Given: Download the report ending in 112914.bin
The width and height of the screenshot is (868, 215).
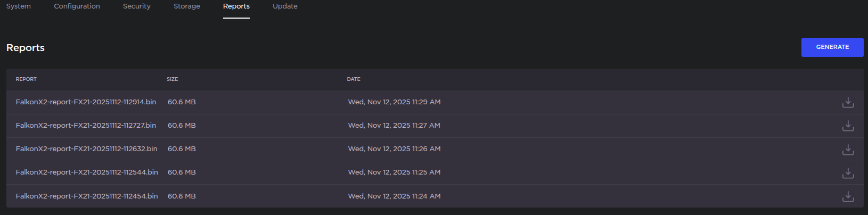Looking at the screenshot, I should click(848, 102).
